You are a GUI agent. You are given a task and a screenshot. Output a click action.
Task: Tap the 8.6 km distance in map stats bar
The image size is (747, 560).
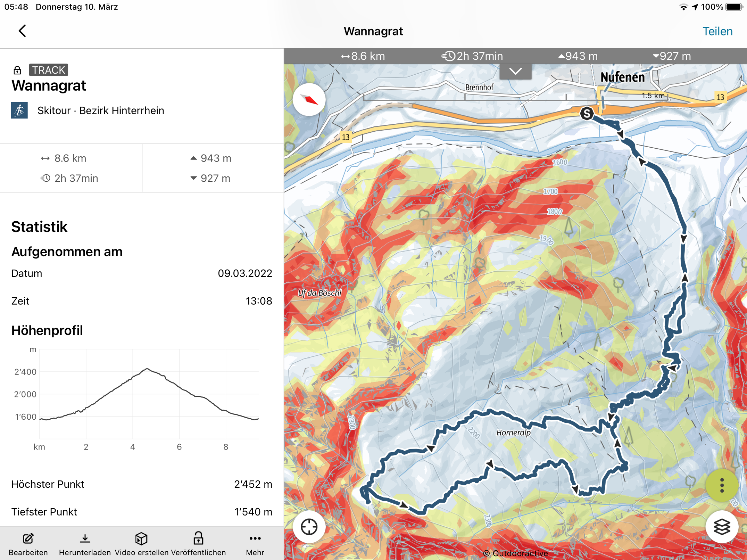363,56
